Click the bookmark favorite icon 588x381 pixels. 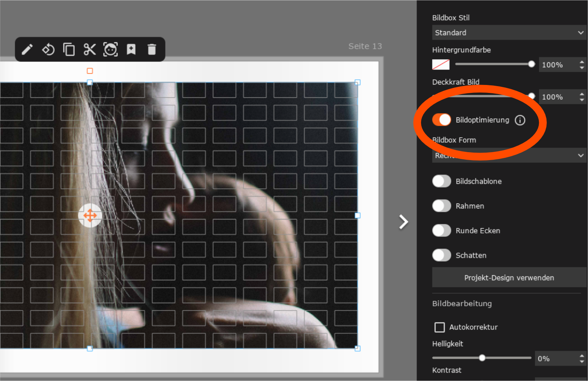click(x=131, y=49)
